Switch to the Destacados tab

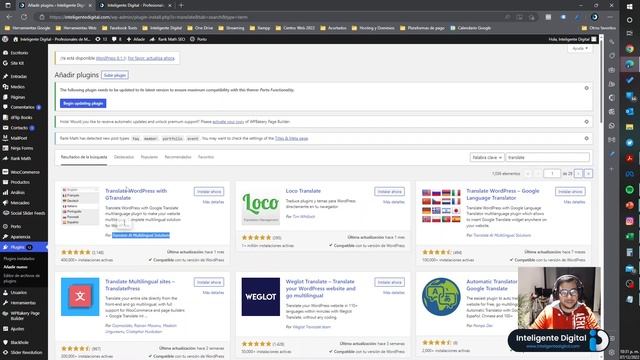(124, 157)
